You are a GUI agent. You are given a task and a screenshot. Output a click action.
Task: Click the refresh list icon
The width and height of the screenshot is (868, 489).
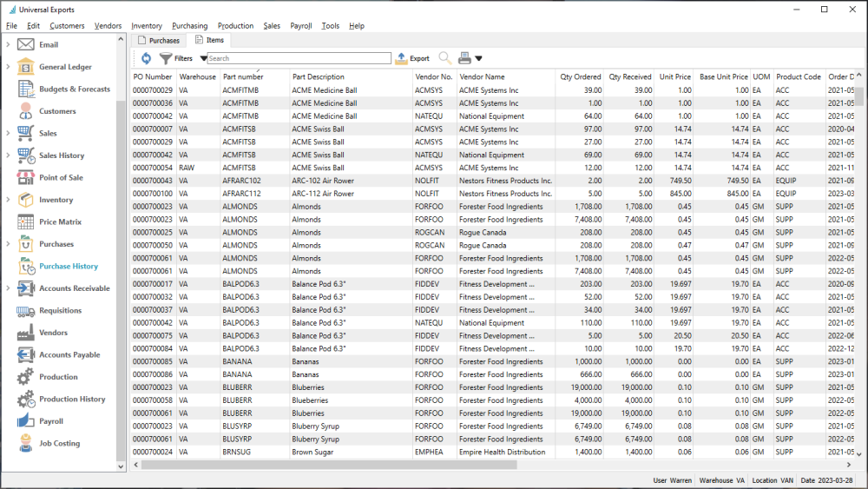coord(146,58)
